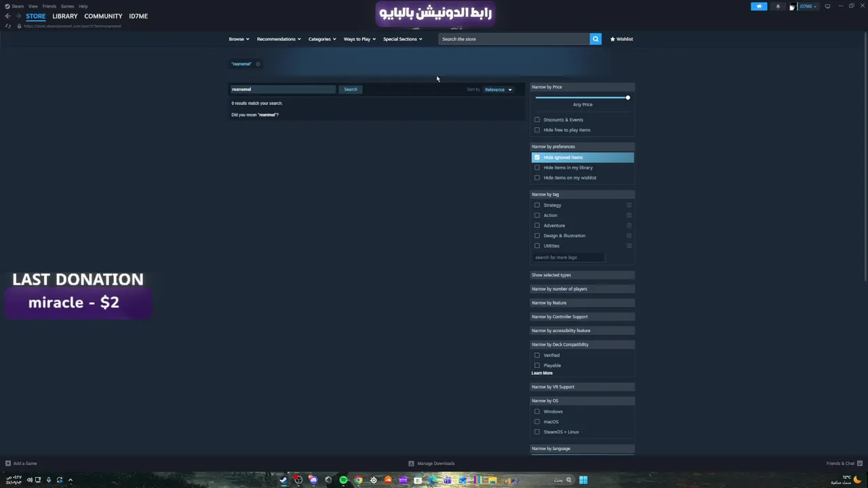This screenshot has width=868, height=488.
Task: Open the View menu
Action: (33, 6)
